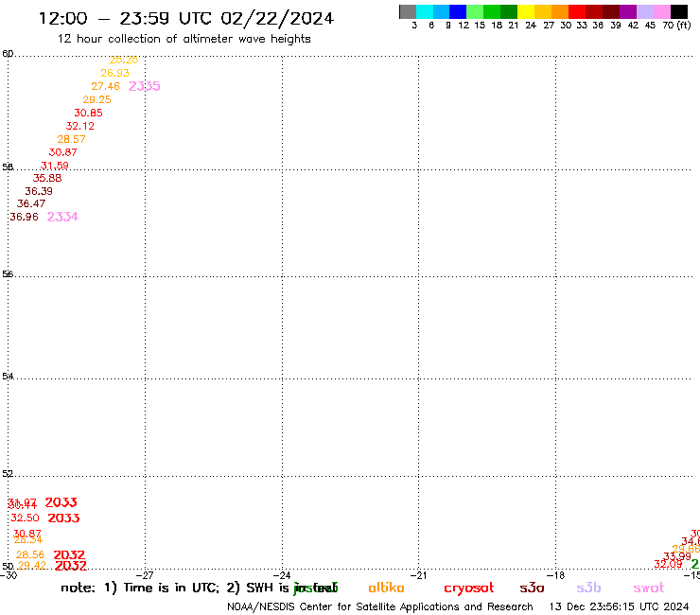Click the wave height value 28.56
Viewport: 700px width, 615px height.
click(30, 555)
